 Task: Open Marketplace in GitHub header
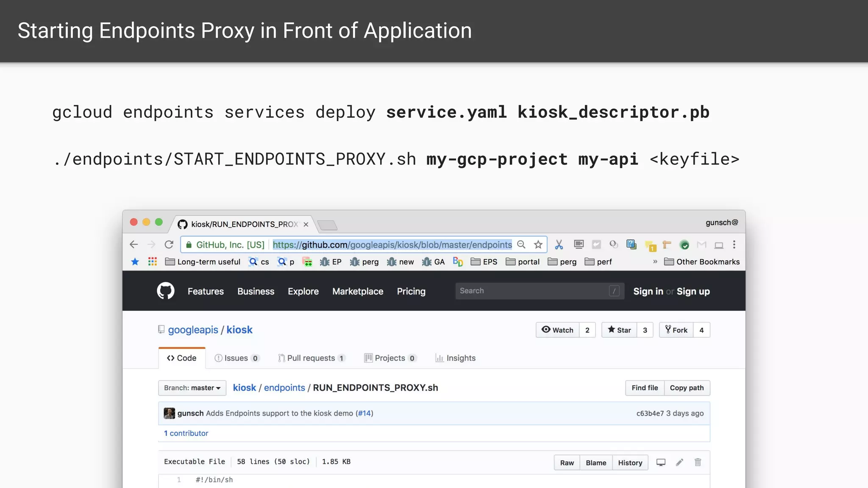(x=358, y=291)
